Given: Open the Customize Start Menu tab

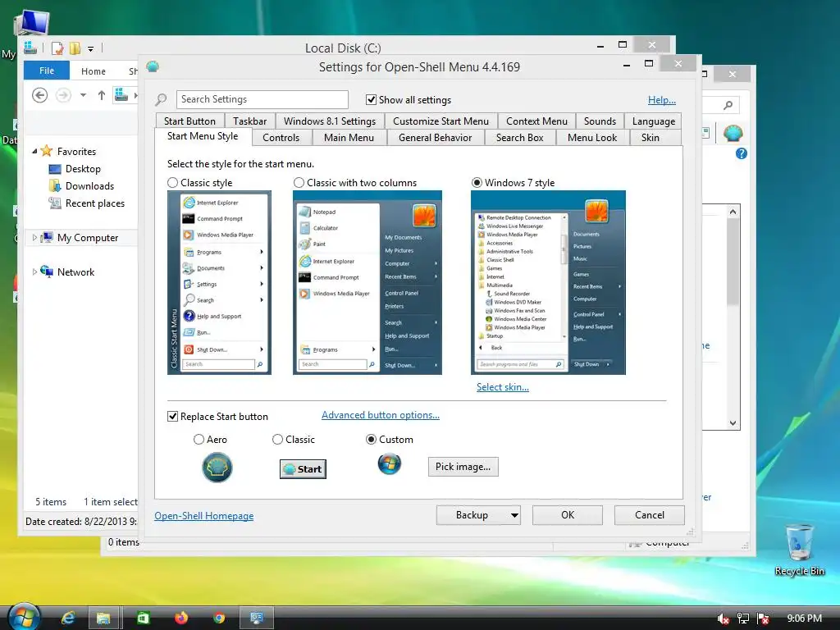Looking at the screenshot, I should (x=441, y=121).
